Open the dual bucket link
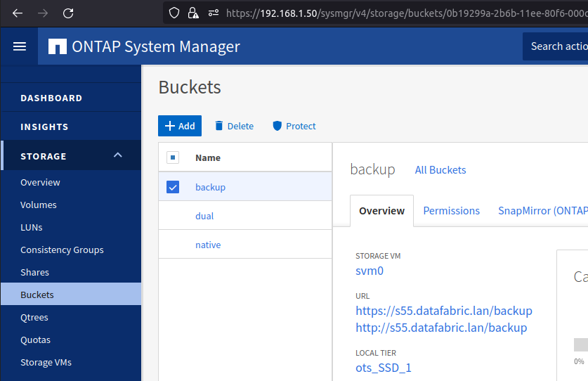Viewport: 588px width, 381px height. click(x=204, y=217)
